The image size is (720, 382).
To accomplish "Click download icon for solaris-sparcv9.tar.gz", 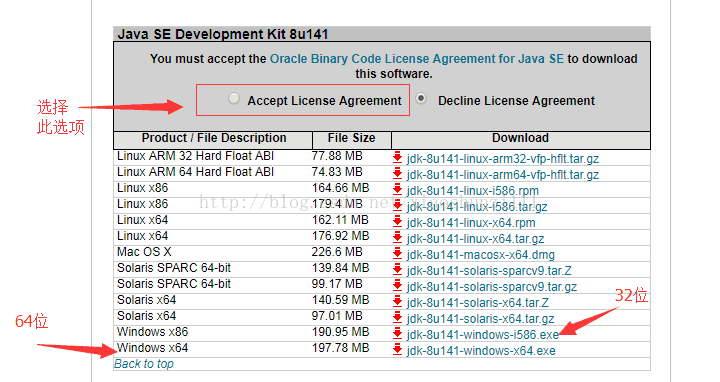I will (x=398, y=286).
